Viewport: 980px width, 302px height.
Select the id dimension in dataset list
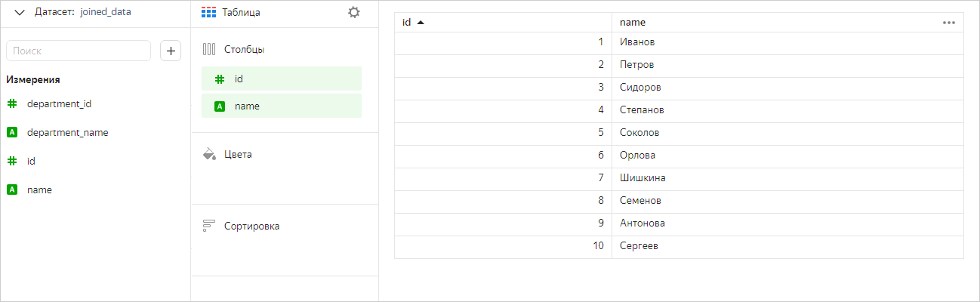click(x=31, y=161)
